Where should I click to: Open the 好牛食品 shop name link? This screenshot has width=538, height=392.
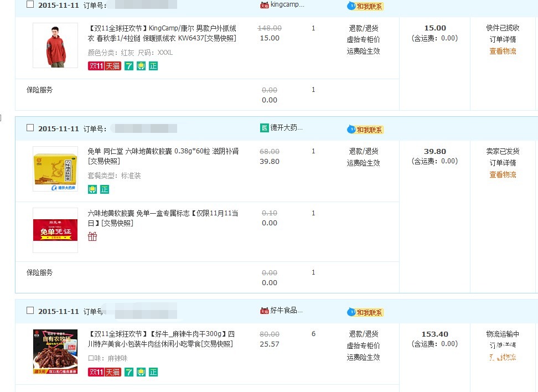287,310
